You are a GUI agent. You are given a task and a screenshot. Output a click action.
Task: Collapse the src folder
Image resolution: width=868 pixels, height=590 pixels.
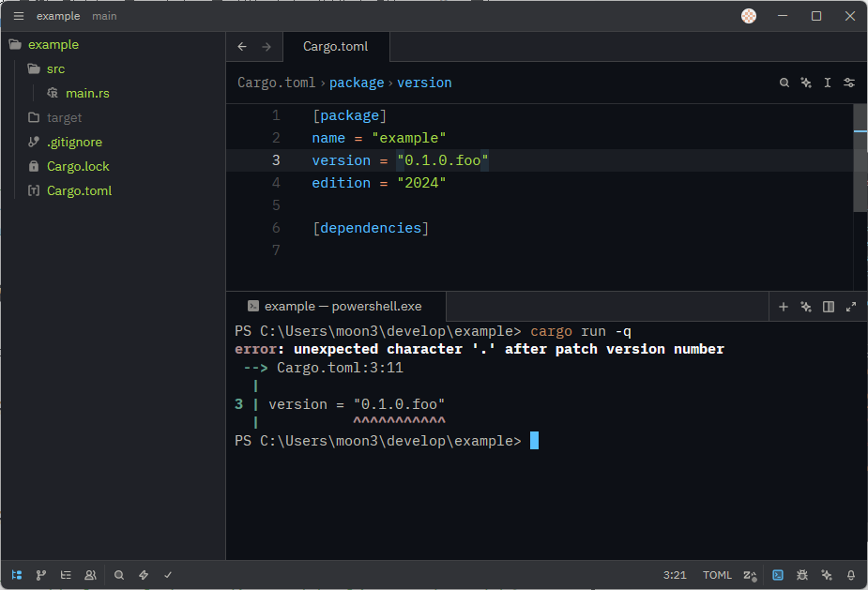pos(56,68)
